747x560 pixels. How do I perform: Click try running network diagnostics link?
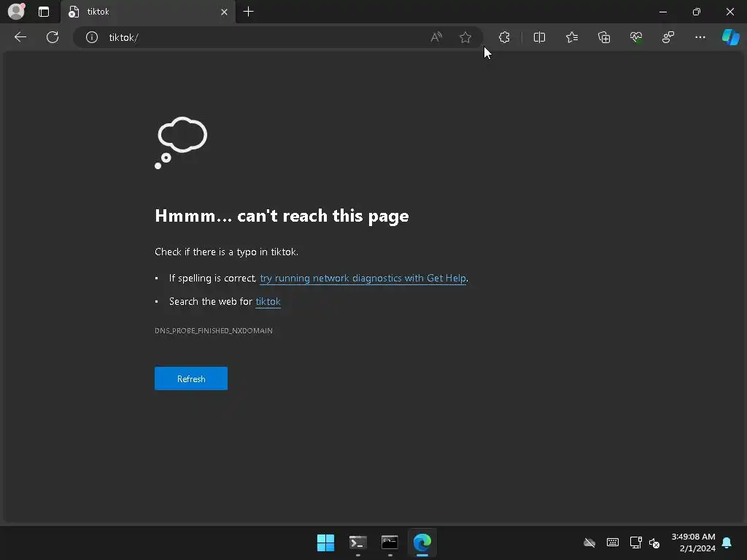tap(363, 278)
